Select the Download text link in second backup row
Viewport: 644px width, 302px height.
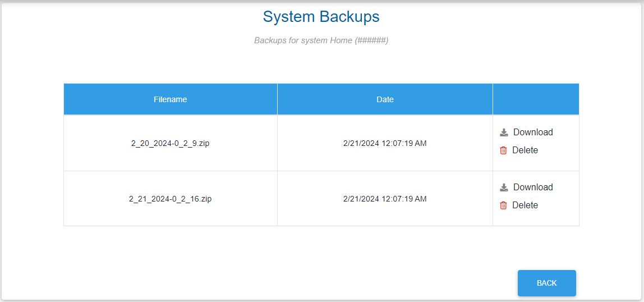pyautogui.click(x=533, y=187)
